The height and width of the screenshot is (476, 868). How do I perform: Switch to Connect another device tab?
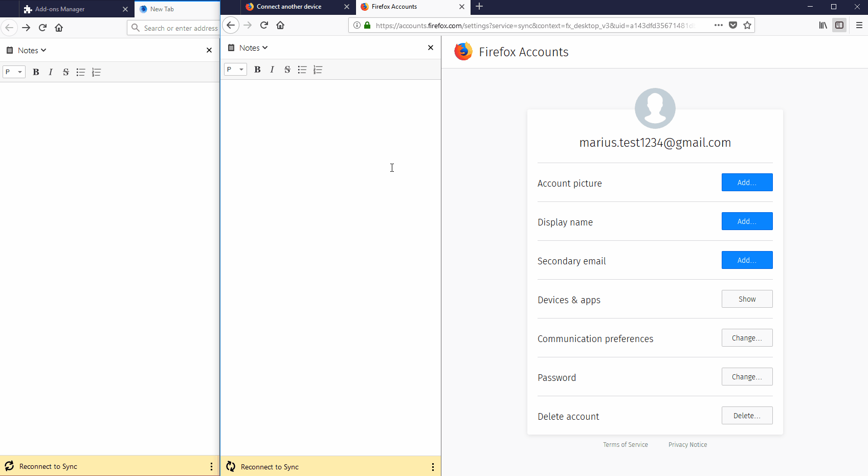pos(297,7)
